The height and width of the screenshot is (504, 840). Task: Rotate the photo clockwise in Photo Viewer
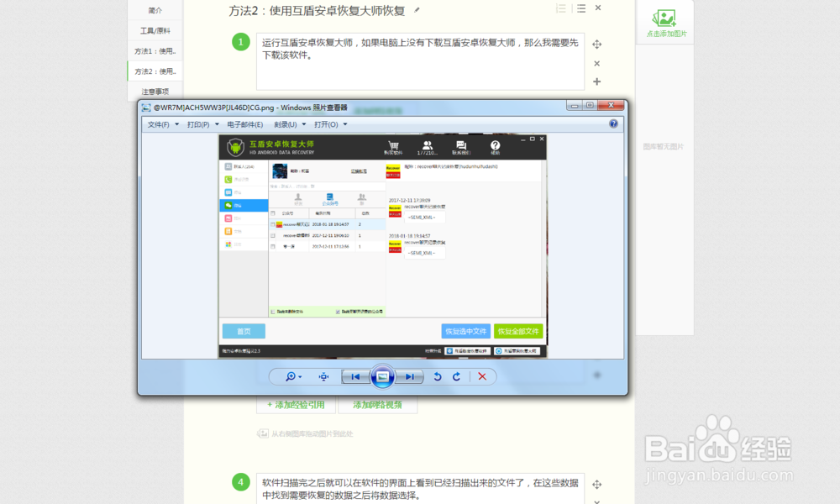pyautogui.click(x=457, y=376)
